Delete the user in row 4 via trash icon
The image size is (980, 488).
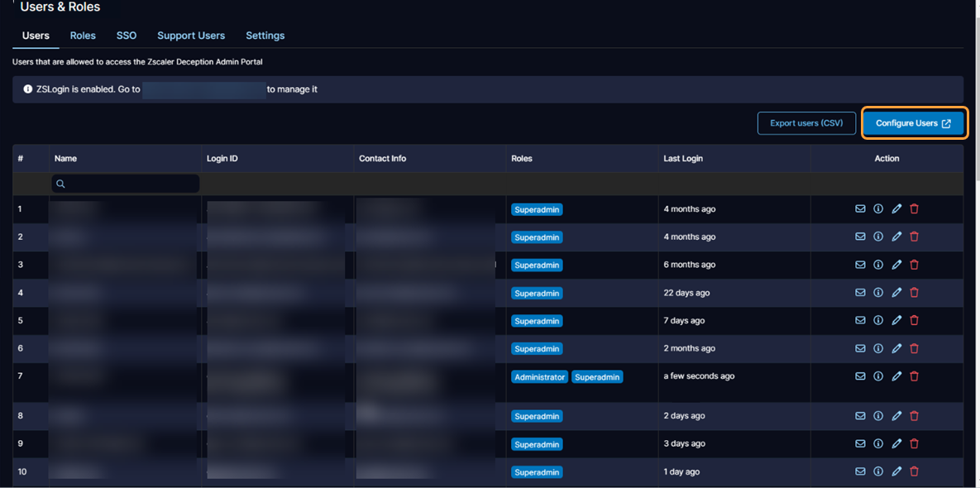(x=914, y=292)
